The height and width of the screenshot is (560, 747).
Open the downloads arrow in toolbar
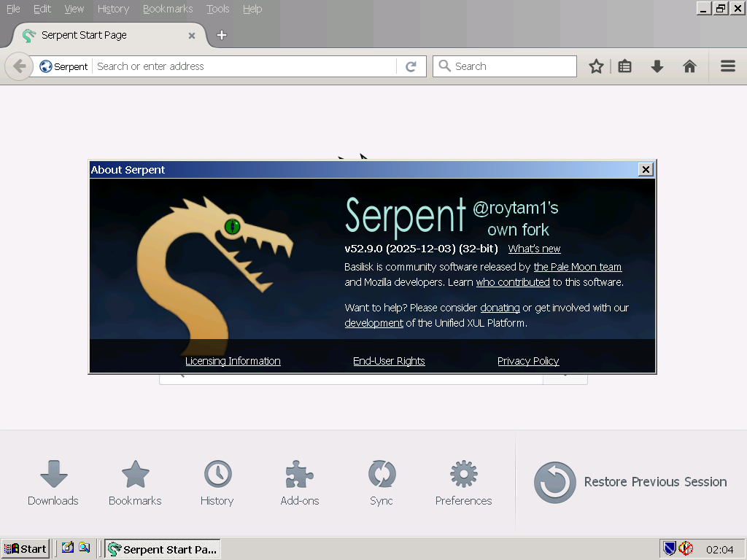pos(657,66)
